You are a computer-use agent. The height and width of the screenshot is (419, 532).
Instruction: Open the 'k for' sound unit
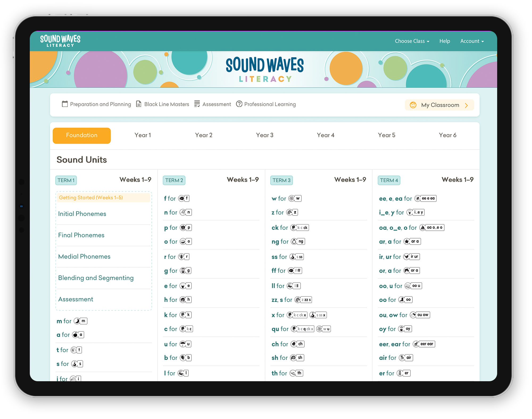click(178, 315)
